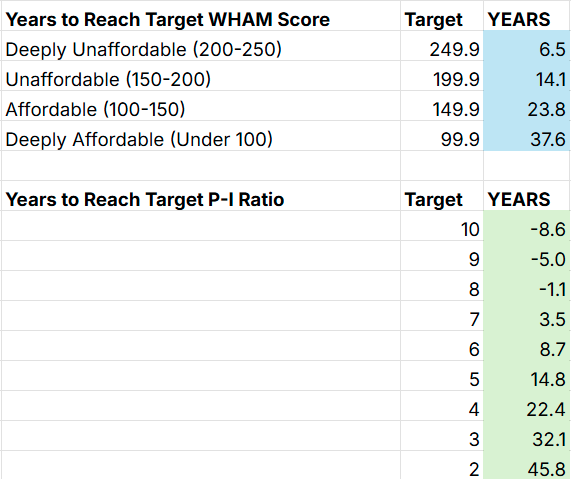Select the 'Affordable (100-150)' cell
The width and height of the screenshot is (571, 479).
click(201, 106)
